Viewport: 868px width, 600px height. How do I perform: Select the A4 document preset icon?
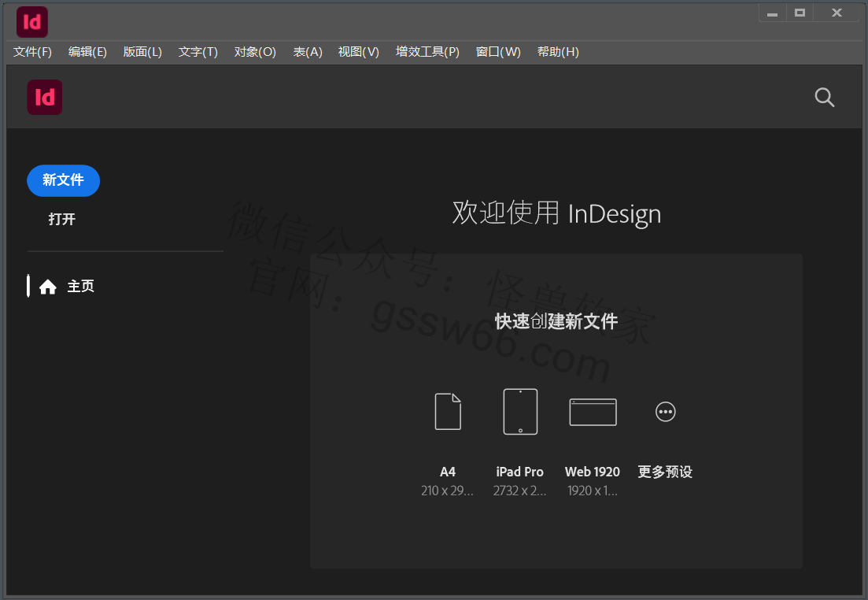click(x=448, y=412)
